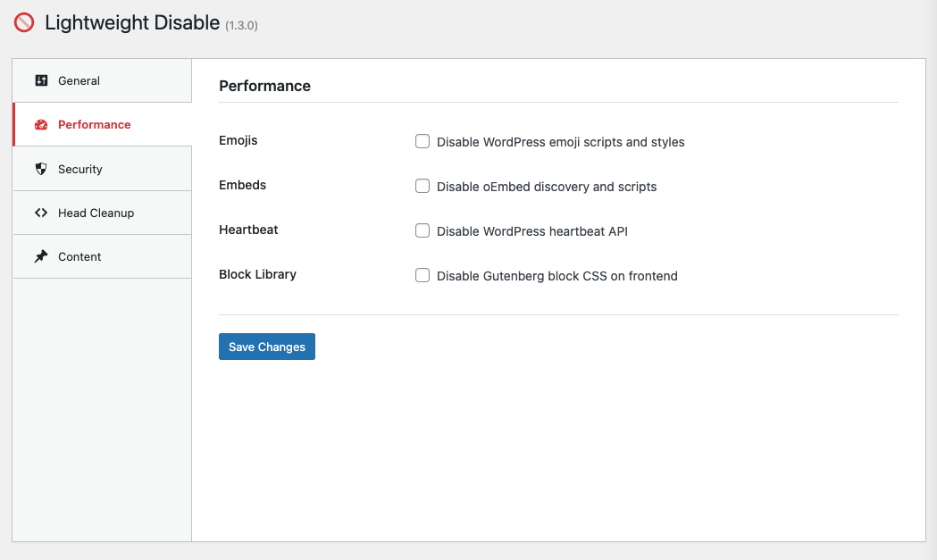Image resolution: width=937 pixels, height=560 pixels.
Task: Click the Performance heading above the settings
Action: click(264, 86)
